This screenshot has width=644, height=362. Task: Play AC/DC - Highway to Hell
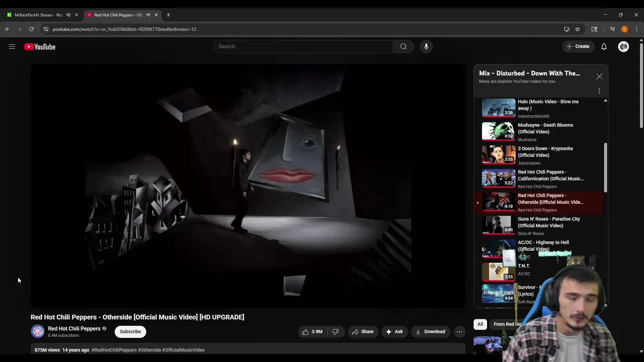538,249
